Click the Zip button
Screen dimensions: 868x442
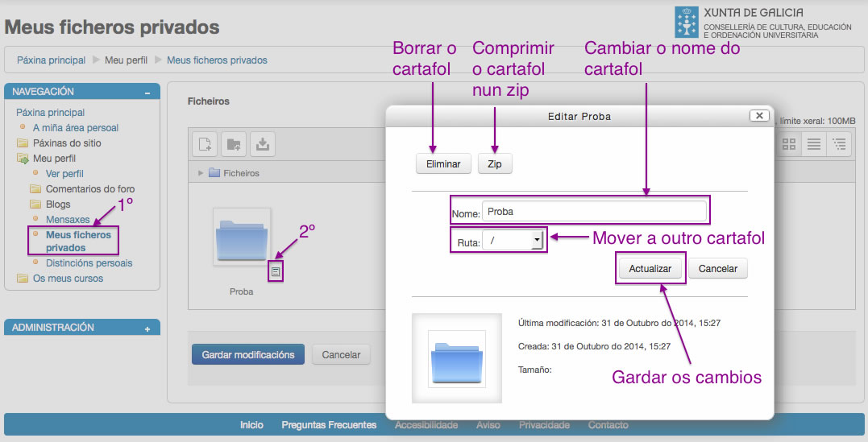(x=495, y=163)
